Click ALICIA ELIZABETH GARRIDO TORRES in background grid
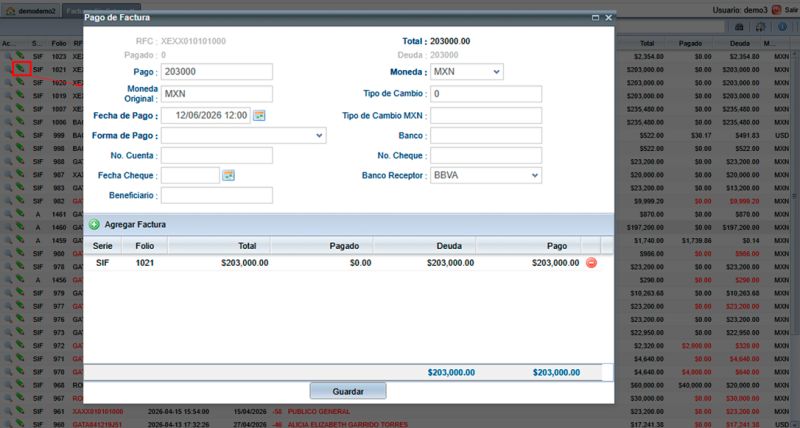Viewport: 800px width, 428px height. coord(347,424)
